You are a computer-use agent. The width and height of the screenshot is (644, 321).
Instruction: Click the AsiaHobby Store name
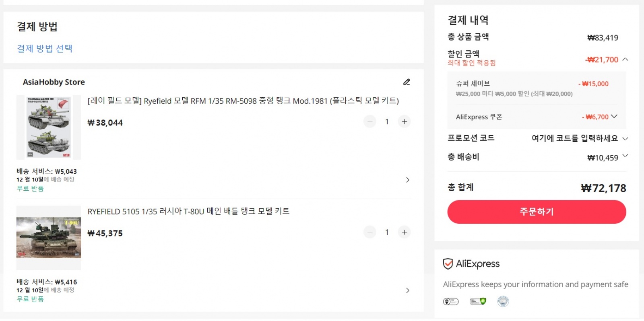[x=54, y=82]
